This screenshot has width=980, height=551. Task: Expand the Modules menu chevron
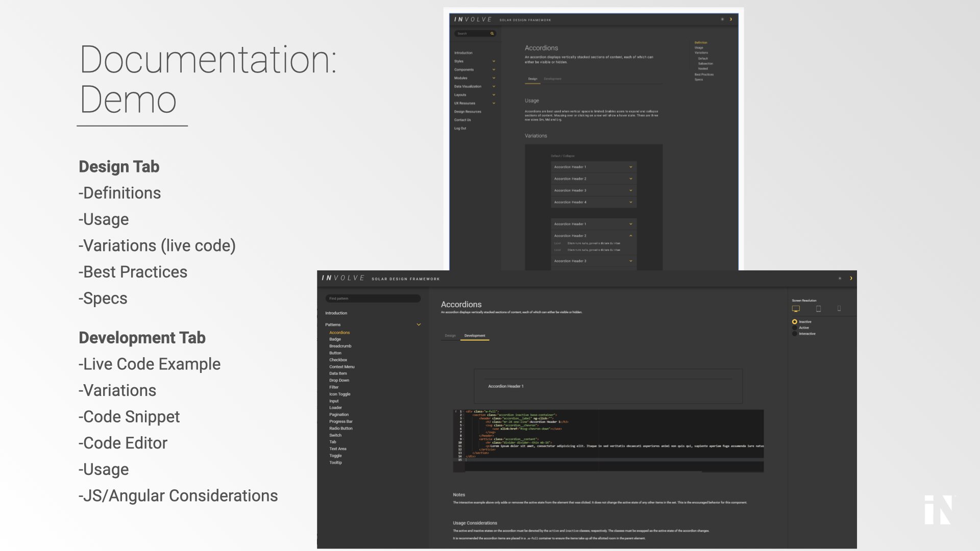(494, 78)
